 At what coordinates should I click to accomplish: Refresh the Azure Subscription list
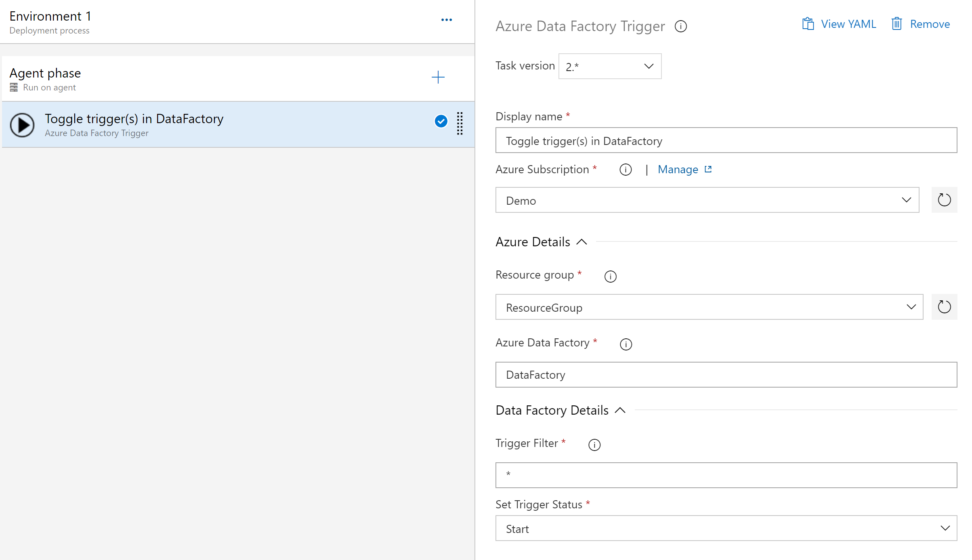point(944,200)
